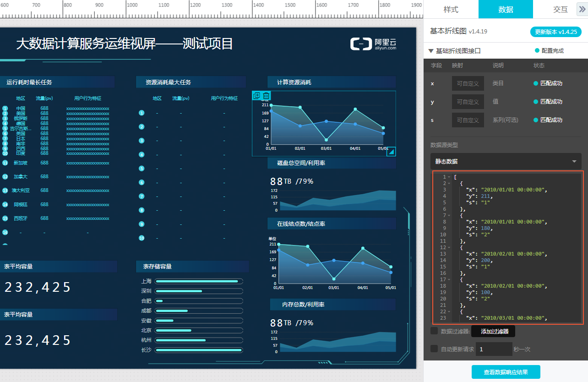Click the 杭州 progress bar
The image size is (588, 382).
tap(199, 340)
